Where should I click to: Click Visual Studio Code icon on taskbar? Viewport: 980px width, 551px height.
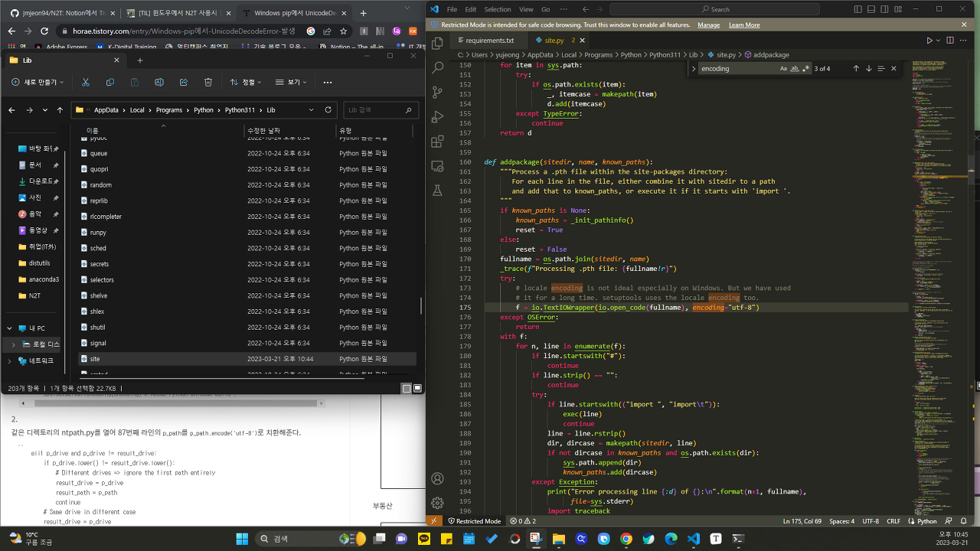pos(694,538)
